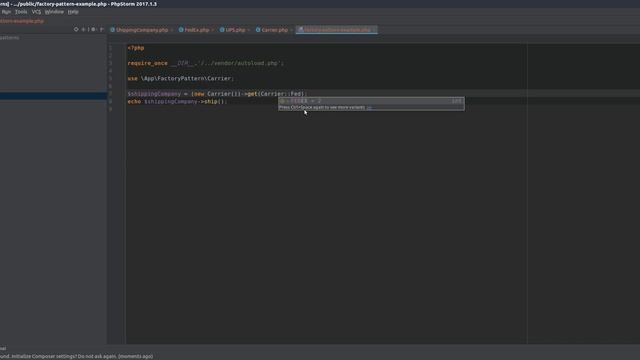The image size is (640, 360).
Task: Choose the FEDEX constant in the autocomplete popup
Action: [x=371, y=101]
